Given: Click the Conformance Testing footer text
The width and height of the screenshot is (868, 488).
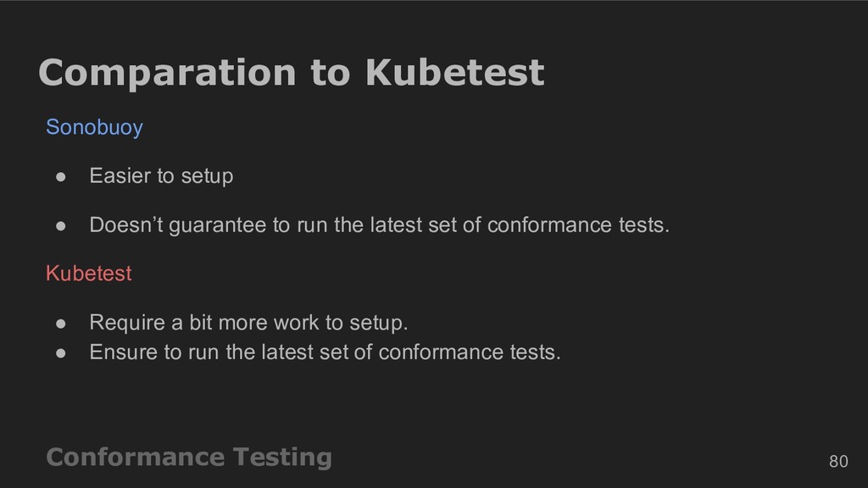Looking at the screenshot, I should tap(189, 457).
